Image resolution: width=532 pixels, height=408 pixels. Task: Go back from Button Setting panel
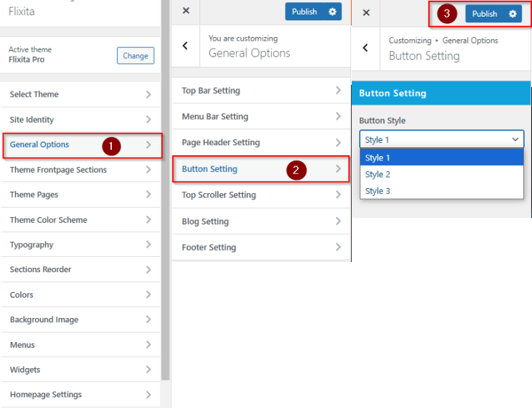(366, 48)
